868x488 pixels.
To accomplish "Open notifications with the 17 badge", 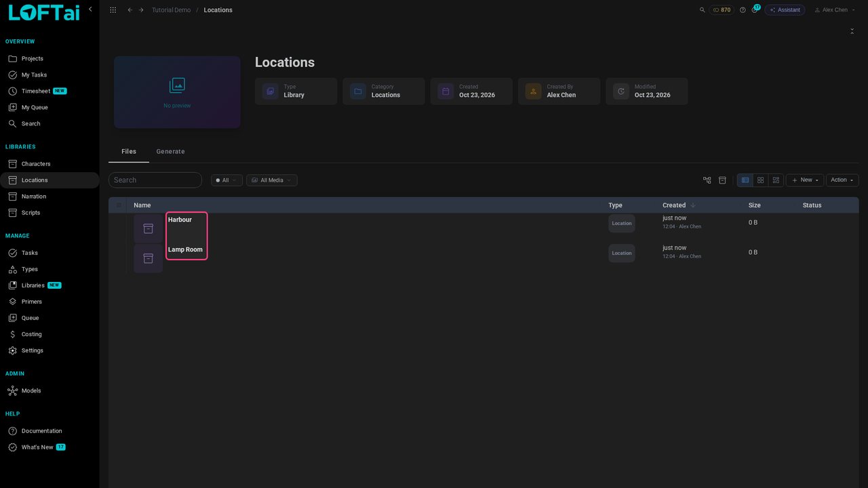I will tap(755, 9).
